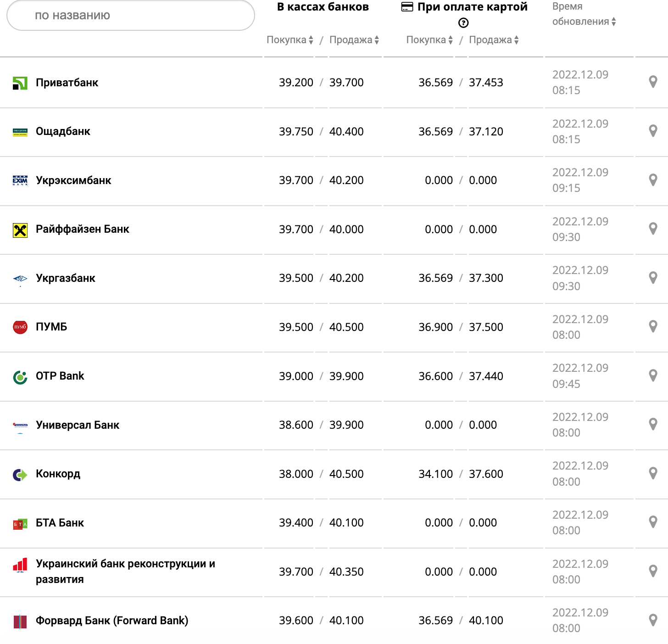This screenshot has width=668, height=644.
Task: Select the При оплате картой header
Action: (x=472, y=7)
